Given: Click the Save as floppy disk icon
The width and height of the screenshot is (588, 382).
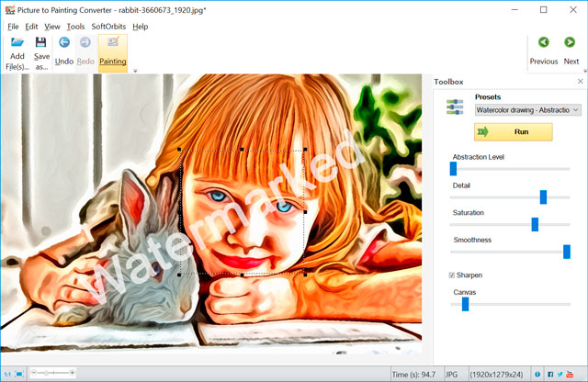Looking at the screenshot, I should (41, 43).
